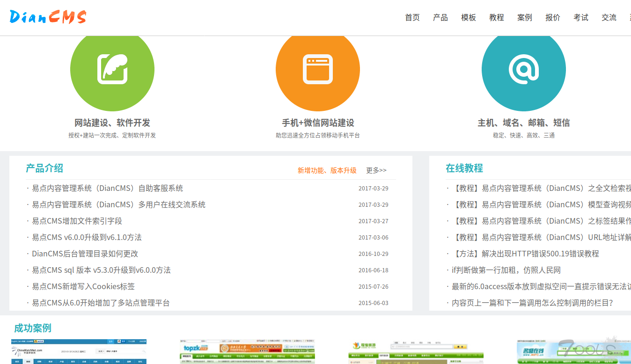Open DianCMS后台管理目录如何更改 article
The width and height of the screenshot is (631, 364).
(x=85, y=254)
